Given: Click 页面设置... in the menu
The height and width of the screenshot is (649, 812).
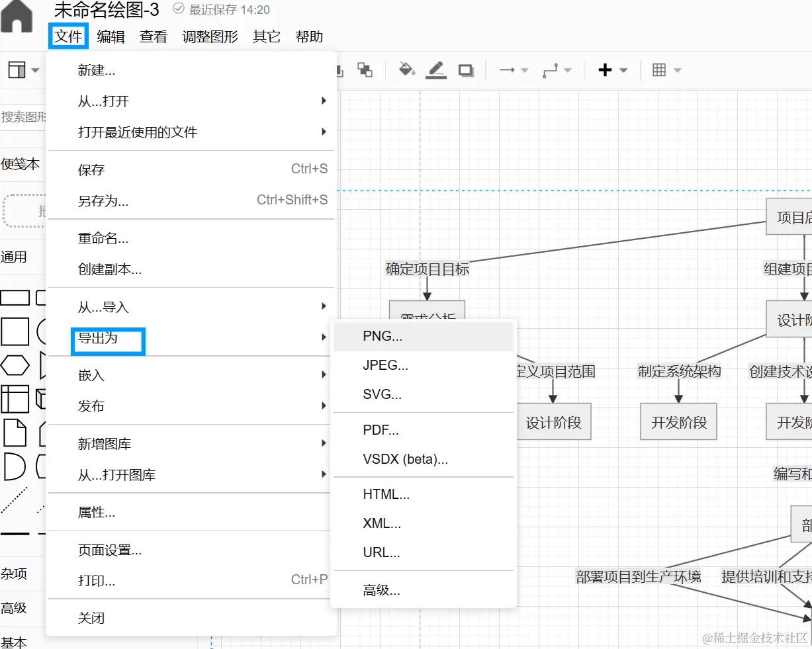Looking at the screenshot, I should point(108,549).
